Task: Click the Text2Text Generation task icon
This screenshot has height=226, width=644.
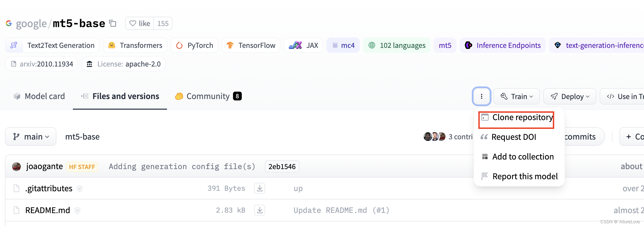Action: [x=14, y=45]
